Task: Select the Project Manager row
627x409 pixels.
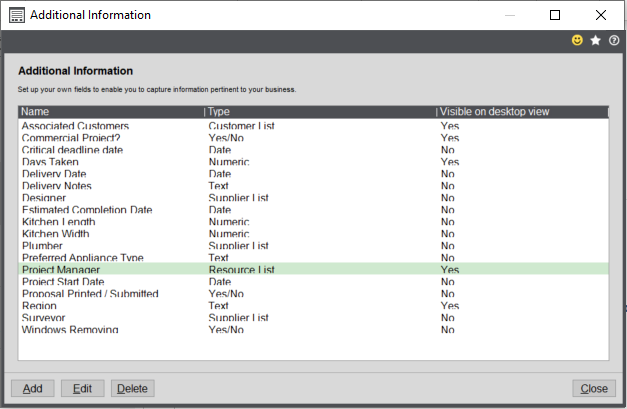Action: point(61,270)
